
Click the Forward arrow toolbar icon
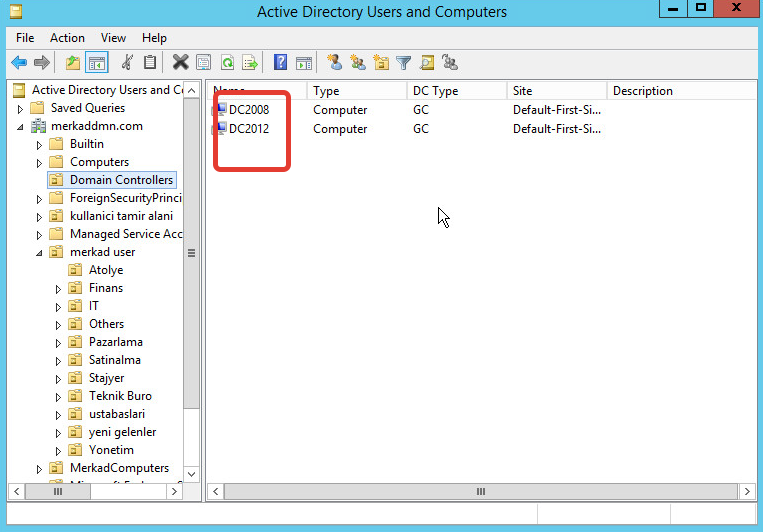click(x=42, y=63)
